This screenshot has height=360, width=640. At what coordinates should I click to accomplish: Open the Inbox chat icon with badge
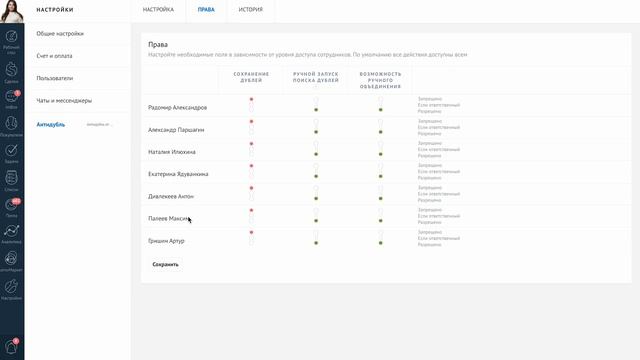(11, 97)
